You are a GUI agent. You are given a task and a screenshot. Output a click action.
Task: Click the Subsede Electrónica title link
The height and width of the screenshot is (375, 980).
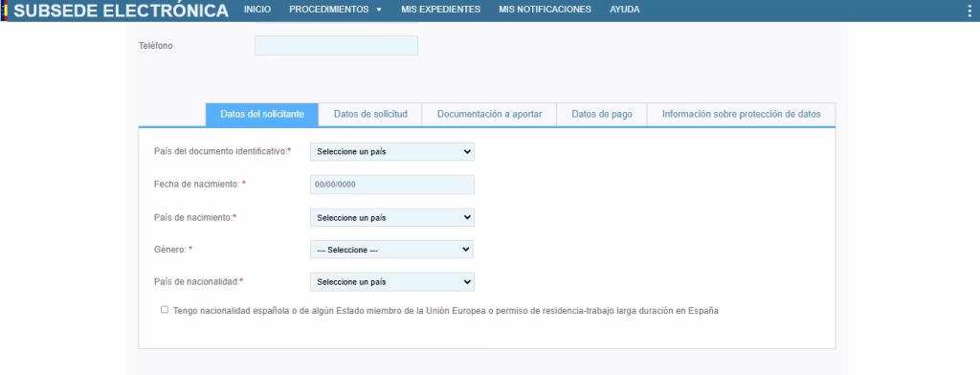click(x=122, y=11)
